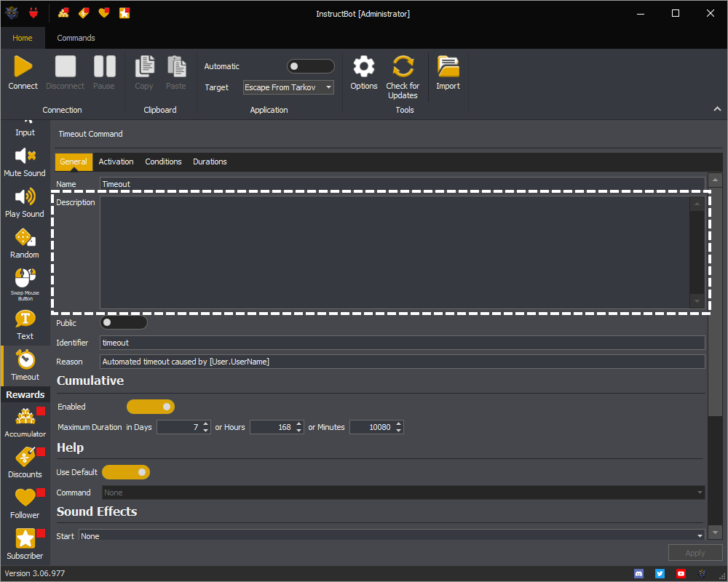Open Sound Effects Start dropdown

tap(392, 535)
